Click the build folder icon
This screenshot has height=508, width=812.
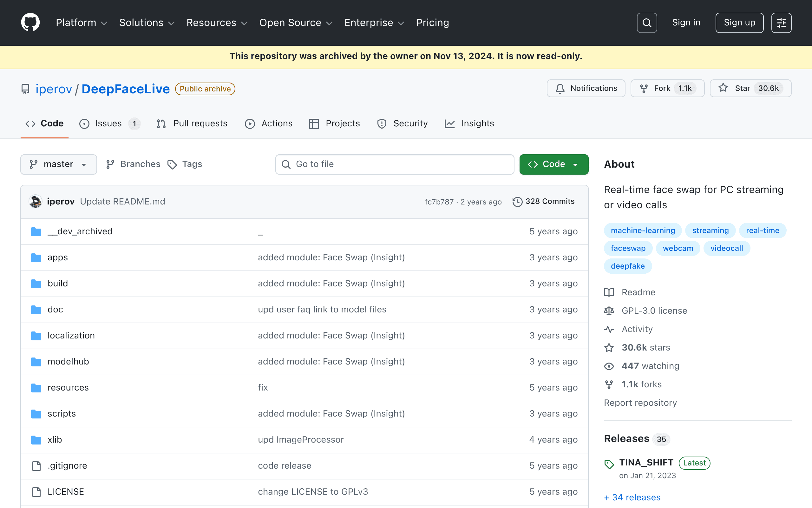(x=36, y=284)
